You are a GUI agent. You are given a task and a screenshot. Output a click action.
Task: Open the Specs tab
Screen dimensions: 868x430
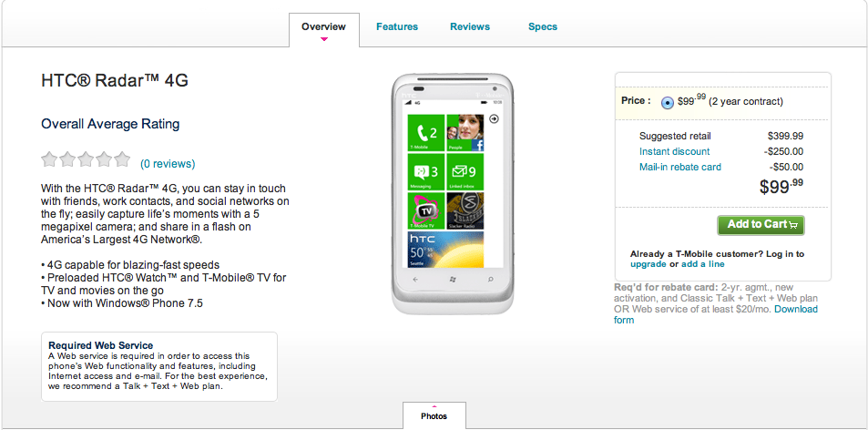543,26
